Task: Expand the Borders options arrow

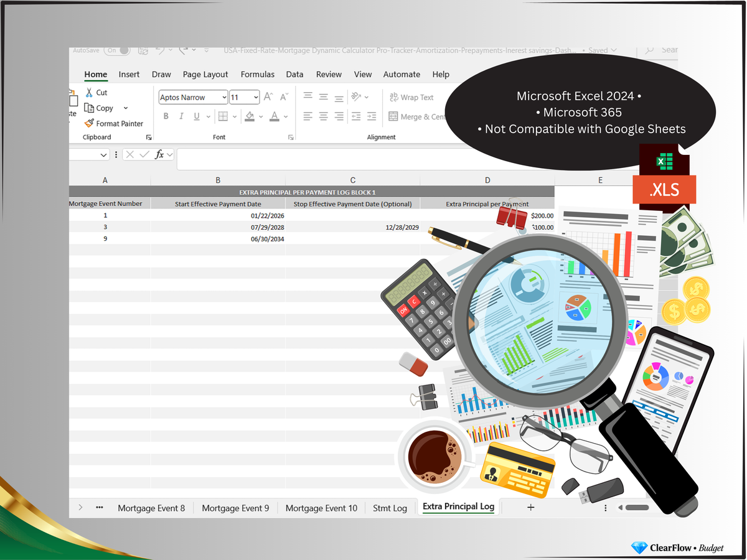Action: [x=235, y=116]
